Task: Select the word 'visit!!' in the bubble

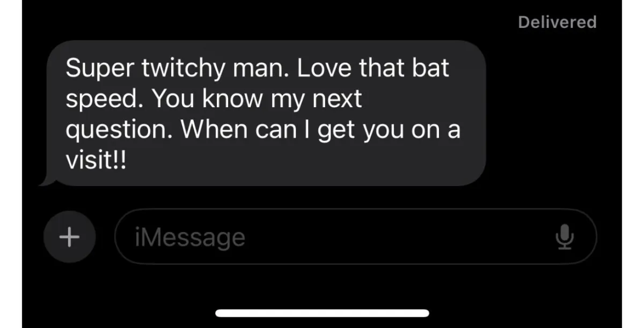Action: [x=97, y=161]
